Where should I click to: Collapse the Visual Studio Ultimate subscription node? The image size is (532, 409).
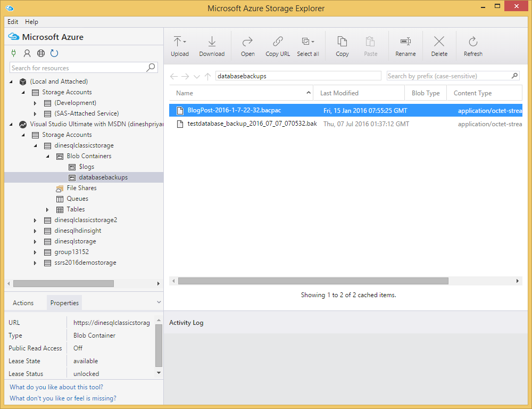point(11,124)
